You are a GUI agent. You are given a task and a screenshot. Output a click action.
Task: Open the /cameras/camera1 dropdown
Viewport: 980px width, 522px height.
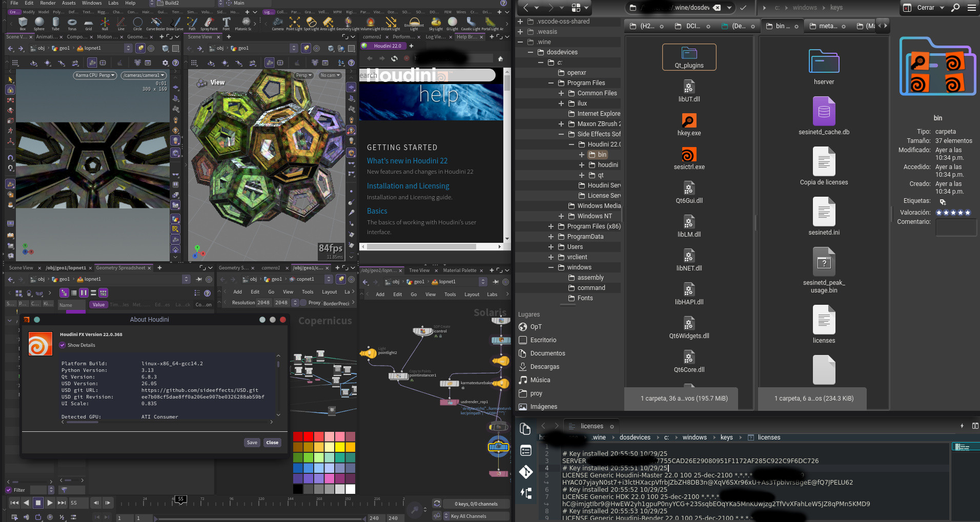tap(144, 75)
